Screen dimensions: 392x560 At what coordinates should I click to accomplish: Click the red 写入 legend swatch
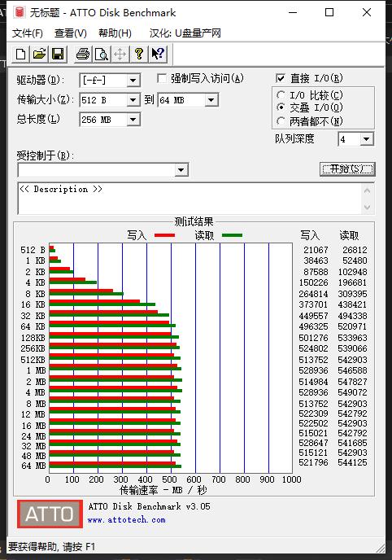click(x=164, y=235)
